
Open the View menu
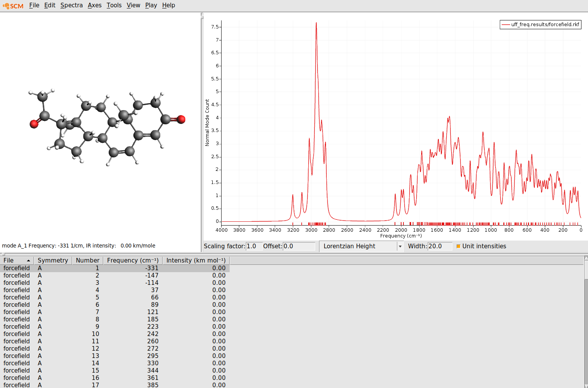tap(133, 5)
